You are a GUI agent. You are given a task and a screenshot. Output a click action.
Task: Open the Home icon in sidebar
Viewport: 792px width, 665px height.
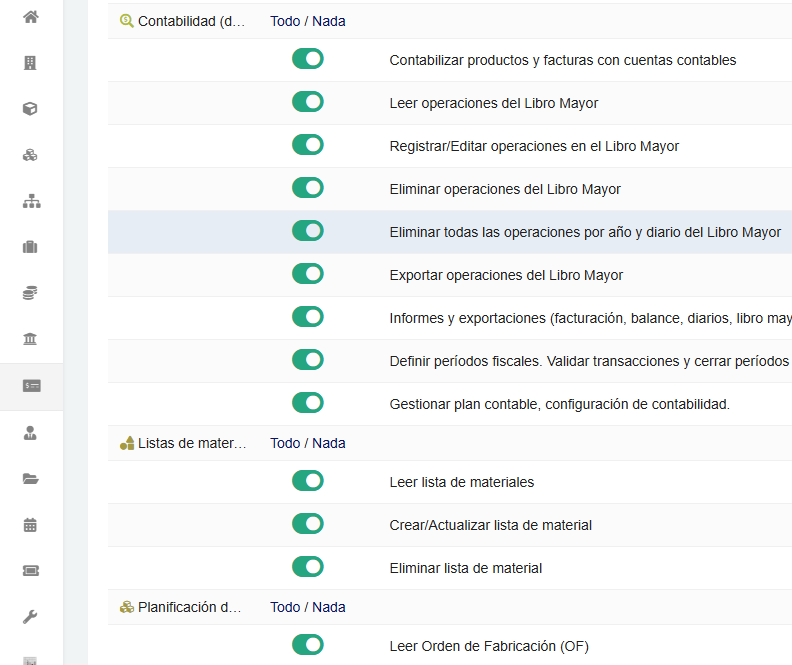coord(31,17)
